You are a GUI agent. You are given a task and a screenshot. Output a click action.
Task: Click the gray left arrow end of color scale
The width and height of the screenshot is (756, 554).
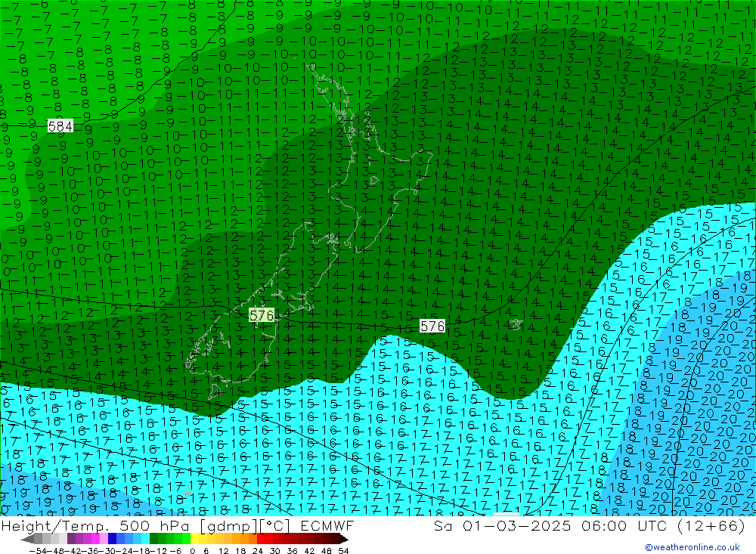click(x=27, y=539)
